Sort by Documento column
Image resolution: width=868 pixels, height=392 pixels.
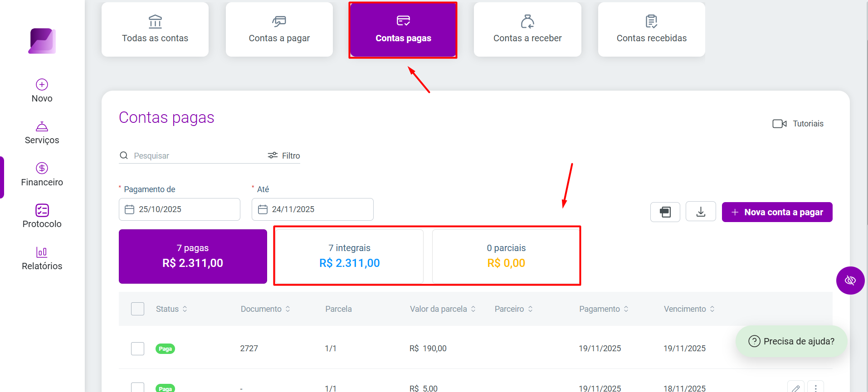(265, 309)
